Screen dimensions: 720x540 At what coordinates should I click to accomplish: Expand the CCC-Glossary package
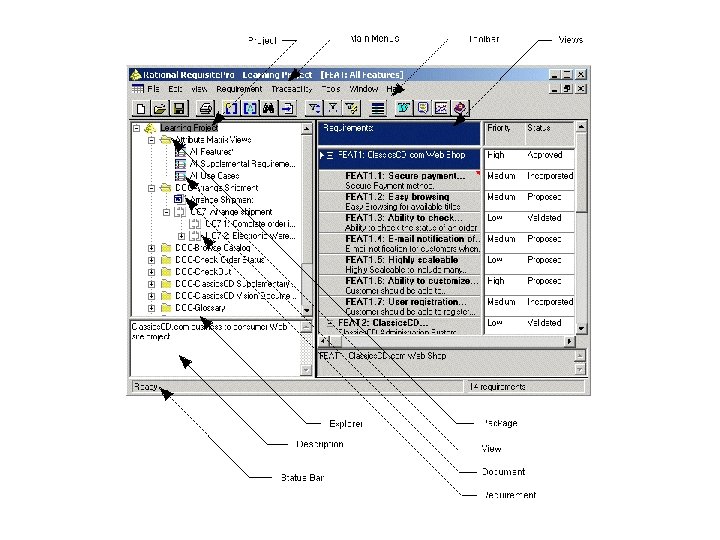point(152,308)
